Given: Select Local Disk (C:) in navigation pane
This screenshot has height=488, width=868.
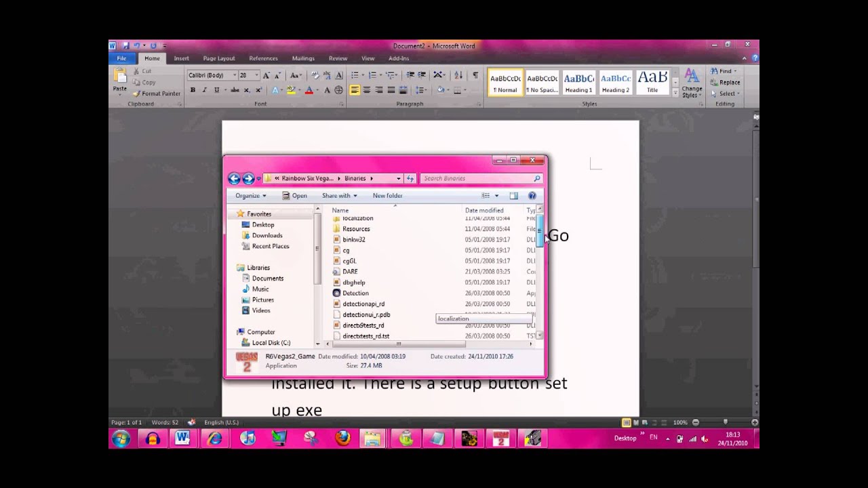Looking at the screenshot, I should 265,343.
